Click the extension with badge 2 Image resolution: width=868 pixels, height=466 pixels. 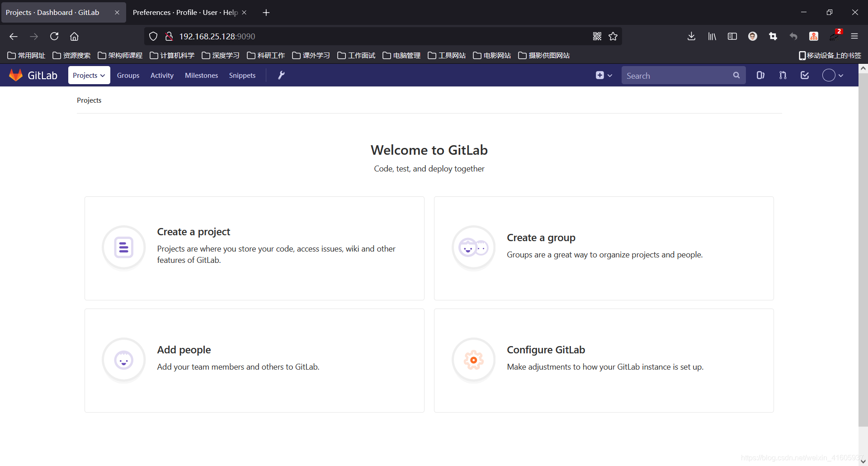(835, 35)
